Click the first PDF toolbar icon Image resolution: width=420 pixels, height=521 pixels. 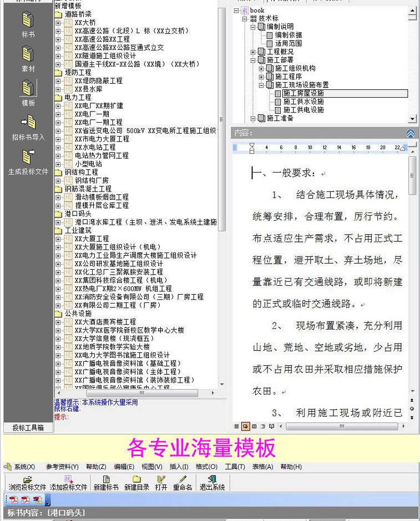[14, 500]
